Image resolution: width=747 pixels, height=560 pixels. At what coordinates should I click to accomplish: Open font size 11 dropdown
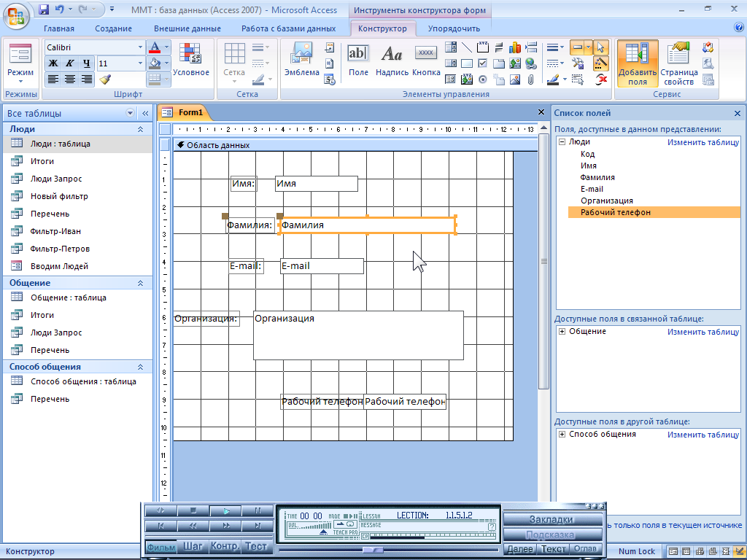140,63
